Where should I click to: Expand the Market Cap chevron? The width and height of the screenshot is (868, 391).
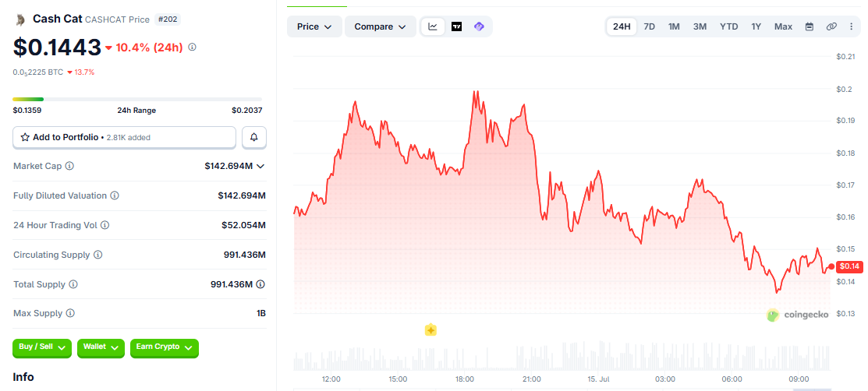[x=260, y=166]
